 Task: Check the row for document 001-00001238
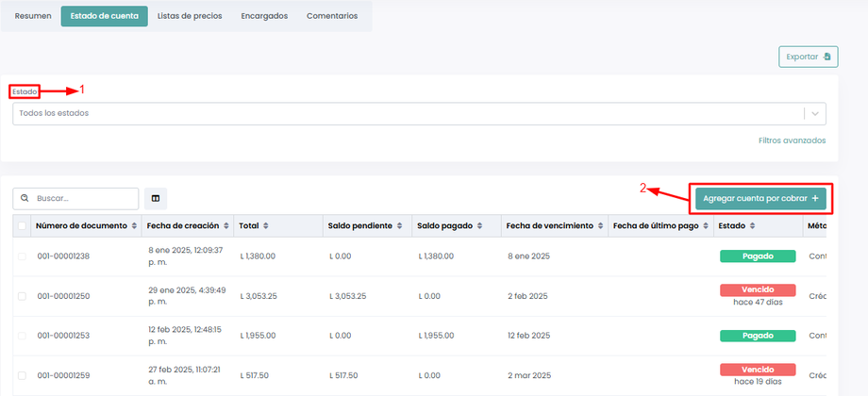[x=23, y=256]
